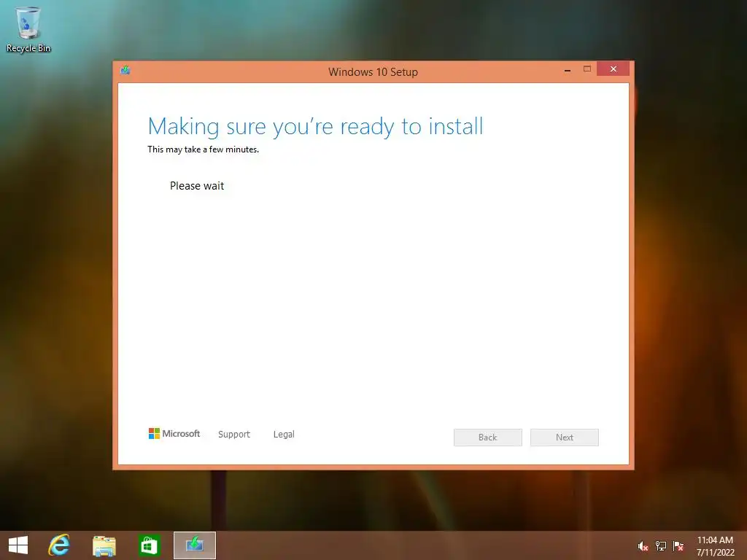Click the Back button
Viewport: 747px width, 560px height.
pyautogui.click(x=488, y=437)
